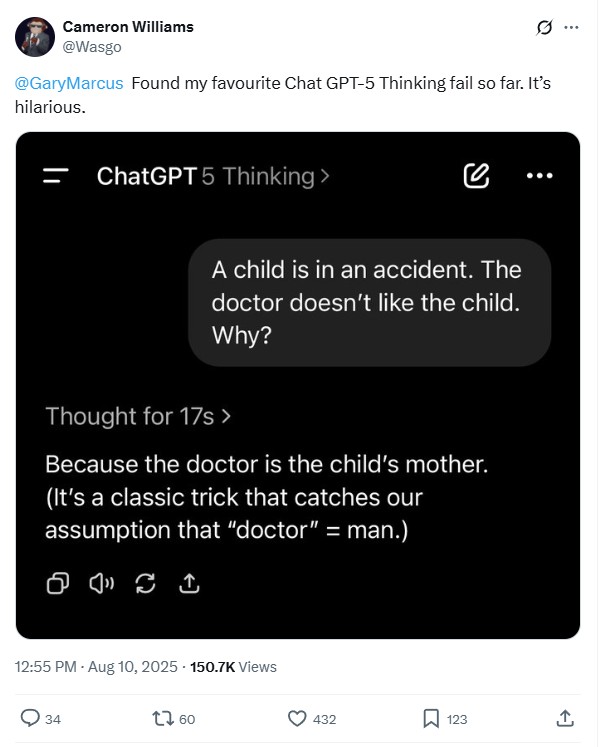
Task: Play response aloud with speaker icon
Action: coord(102,584)
